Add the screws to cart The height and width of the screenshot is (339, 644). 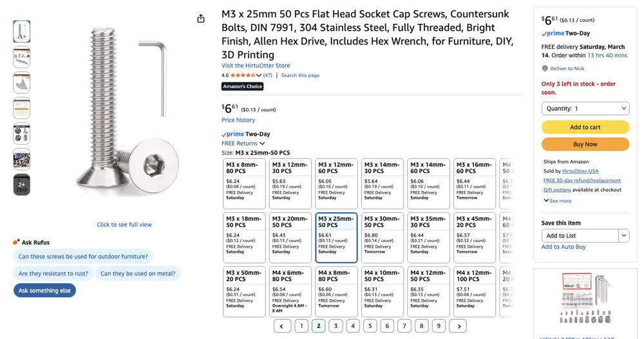point(585,127)
